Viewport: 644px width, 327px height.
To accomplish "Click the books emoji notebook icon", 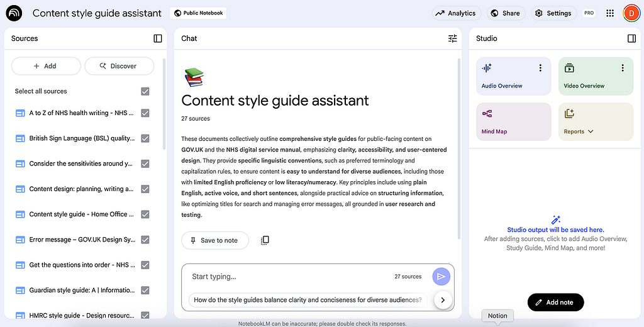I will 194,77.
